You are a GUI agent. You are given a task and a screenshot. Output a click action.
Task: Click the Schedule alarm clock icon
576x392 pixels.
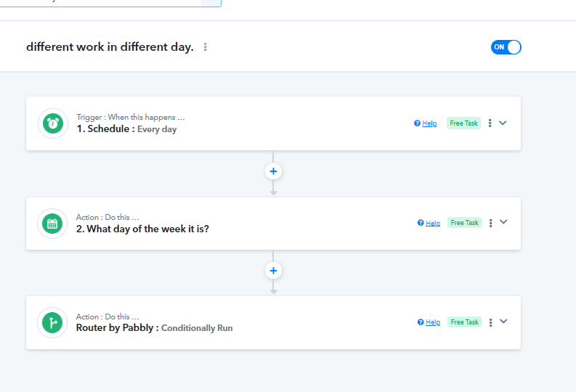[52, 123]
